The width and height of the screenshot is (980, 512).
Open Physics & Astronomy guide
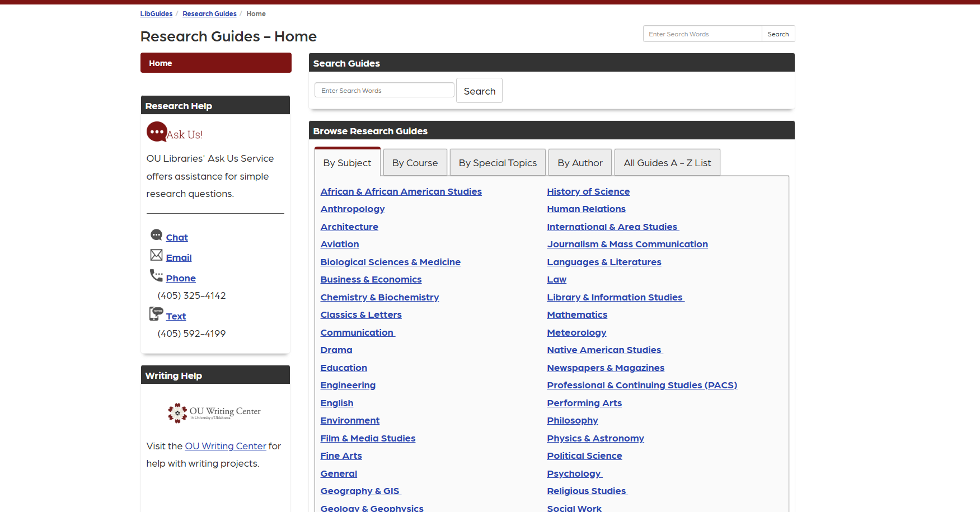pos(595,438)
